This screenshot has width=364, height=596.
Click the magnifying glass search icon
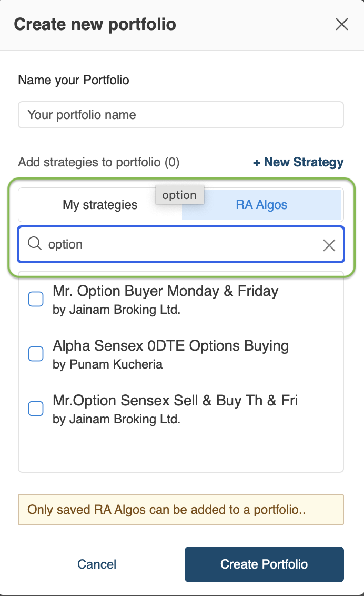(x=34, y=244)
